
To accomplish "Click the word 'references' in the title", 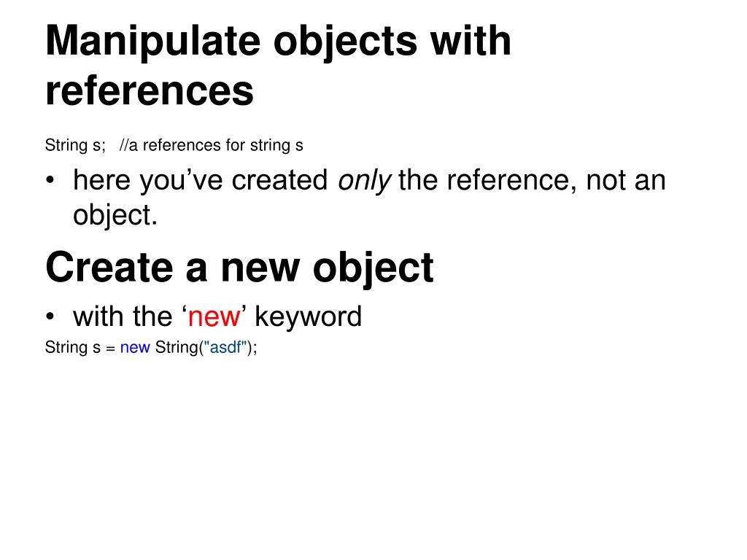I will tap(150, 91).
